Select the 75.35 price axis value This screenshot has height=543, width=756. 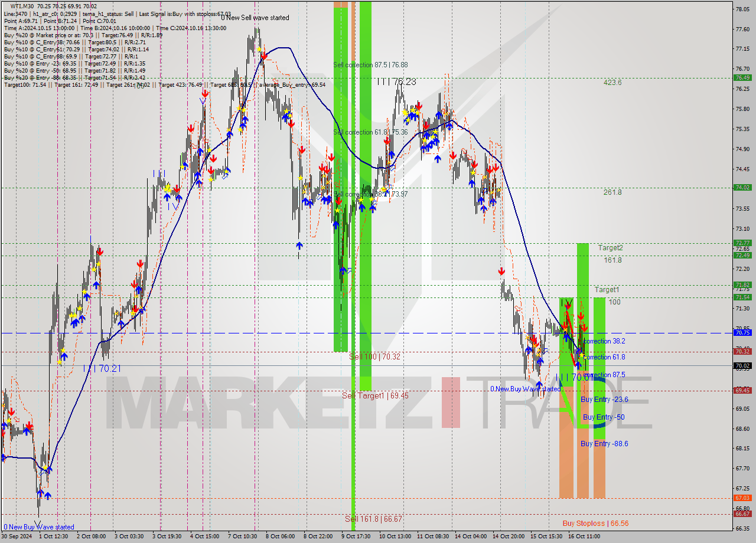coord(742,129)
